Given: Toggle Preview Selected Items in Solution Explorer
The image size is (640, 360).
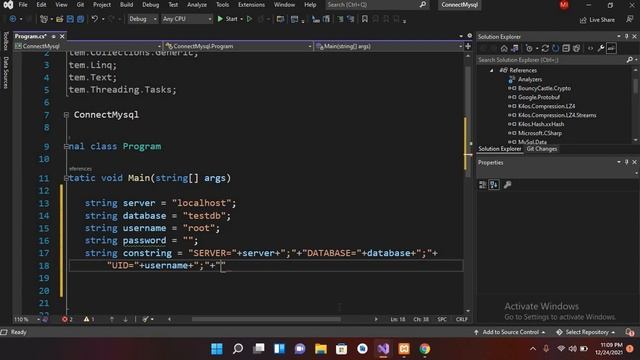Looking at the screenshot, I should (x=611, y=49).
